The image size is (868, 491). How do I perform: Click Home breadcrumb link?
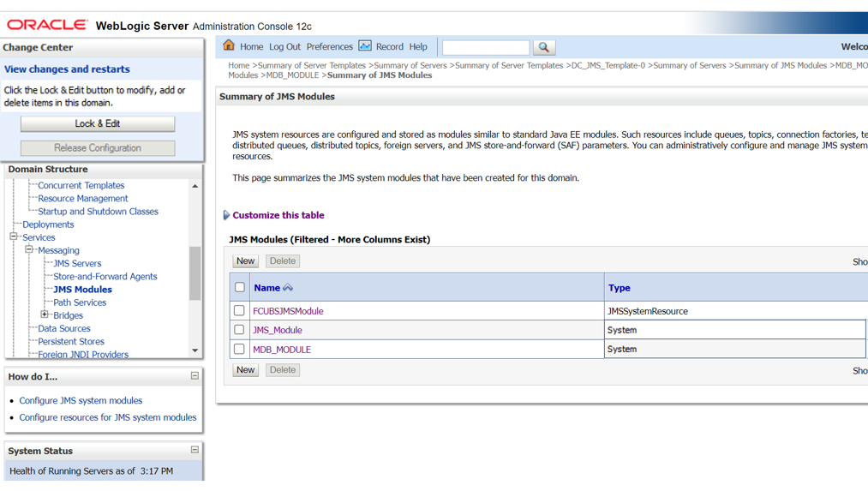pyautogui.click(x=238, y=65)
